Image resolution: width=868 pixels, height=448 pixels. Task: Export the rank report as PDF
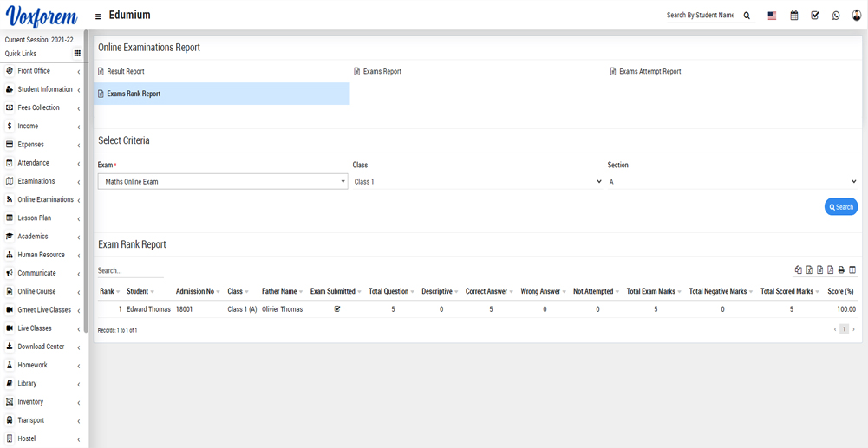pyautogui.click(x=830, y=270)
